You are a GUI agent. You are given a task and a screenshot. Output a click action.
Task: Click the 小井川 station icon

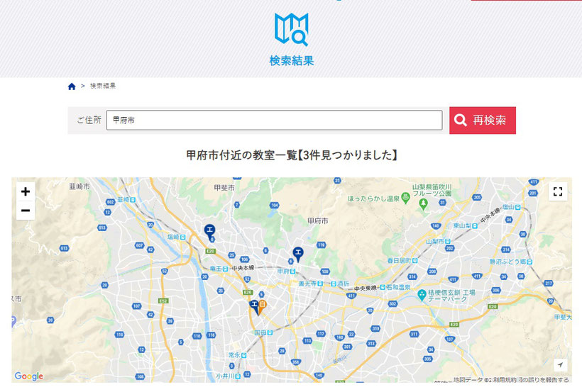tap(238, 376)
